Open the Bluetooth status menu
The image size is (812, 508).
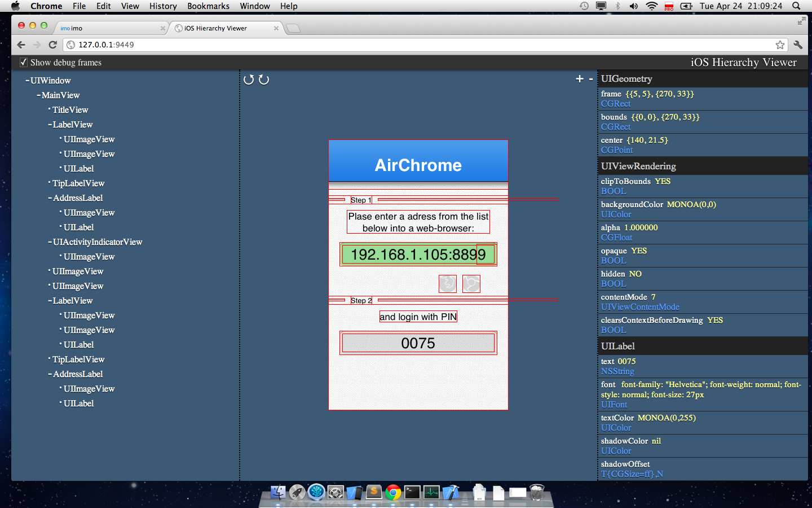click(x=617, y=6)
